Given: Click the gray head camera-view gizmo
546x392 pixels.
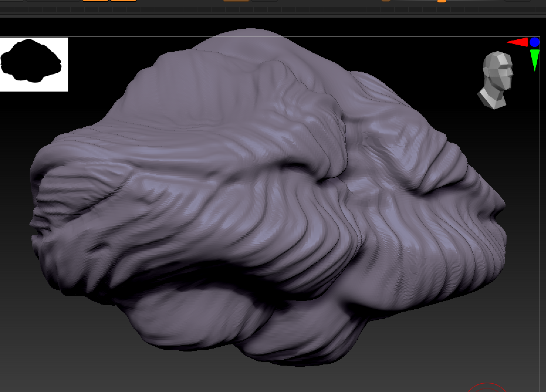Looking at the screenshot, I should [x=496, y=80].
